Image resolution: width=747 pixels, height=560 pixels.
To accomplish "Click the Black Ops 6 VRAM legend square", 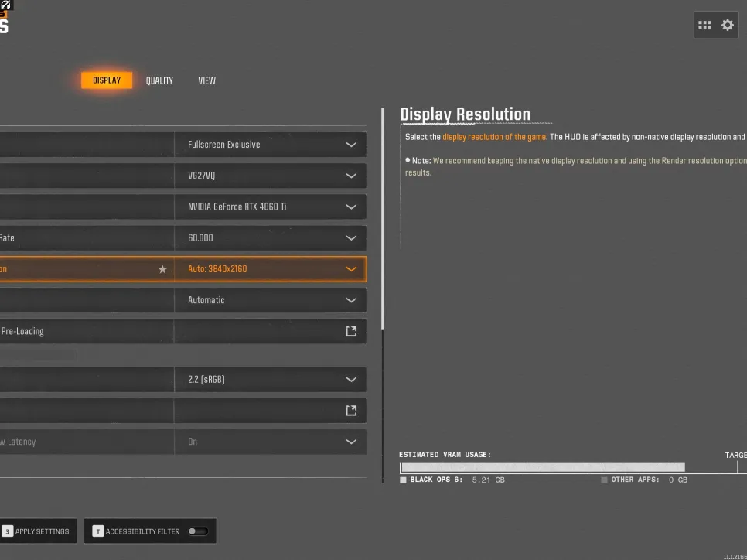I will [x=403, y=480].
